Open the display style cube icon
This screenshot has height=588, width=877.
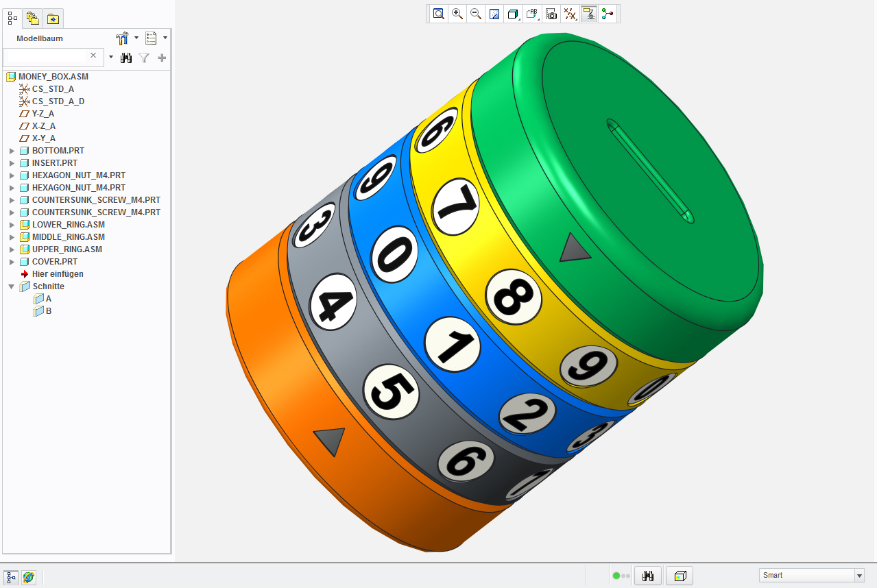point(513,14)
